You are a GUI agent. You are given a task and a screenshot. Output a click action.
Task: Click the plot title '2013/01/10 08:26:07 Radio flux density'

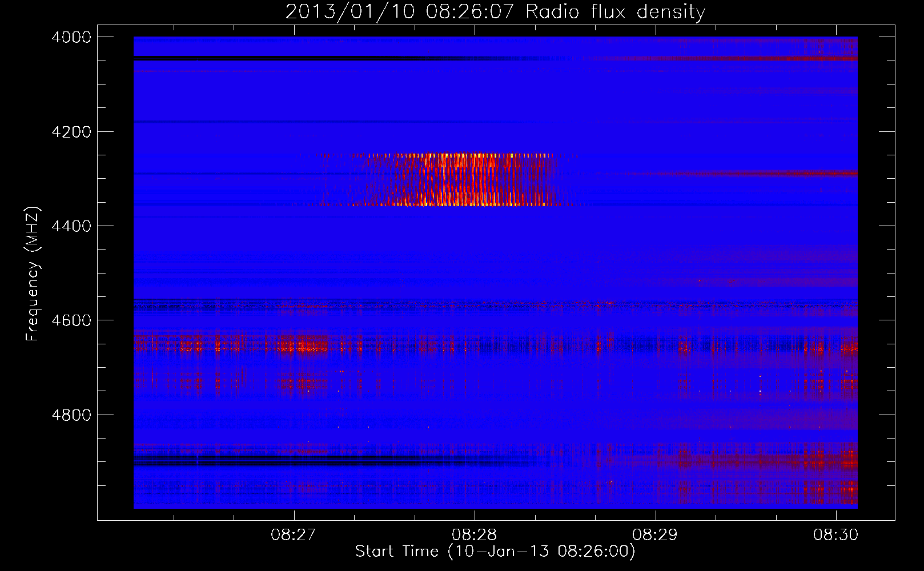[x=495, y=12]
